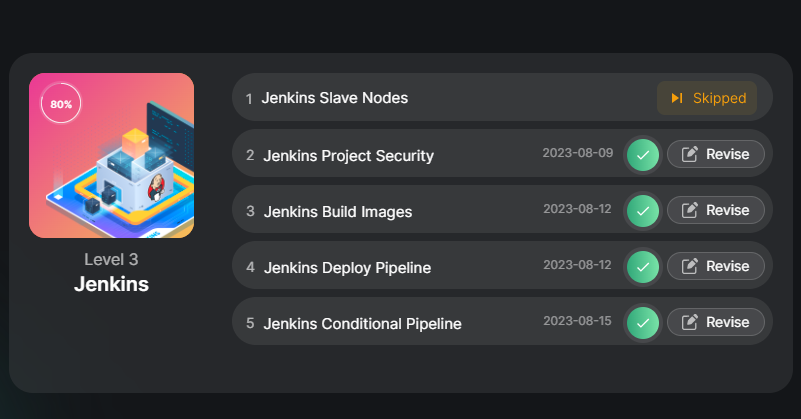Viewport: 801px width, 419px height.
Task: Click the Level 3 label
Action: [x=111, y=259]
